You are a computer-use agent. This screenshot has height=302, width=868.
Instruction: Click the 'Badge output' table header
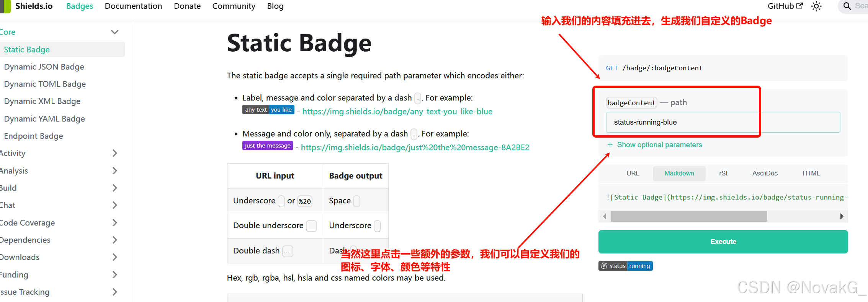(x=356, y=176)
